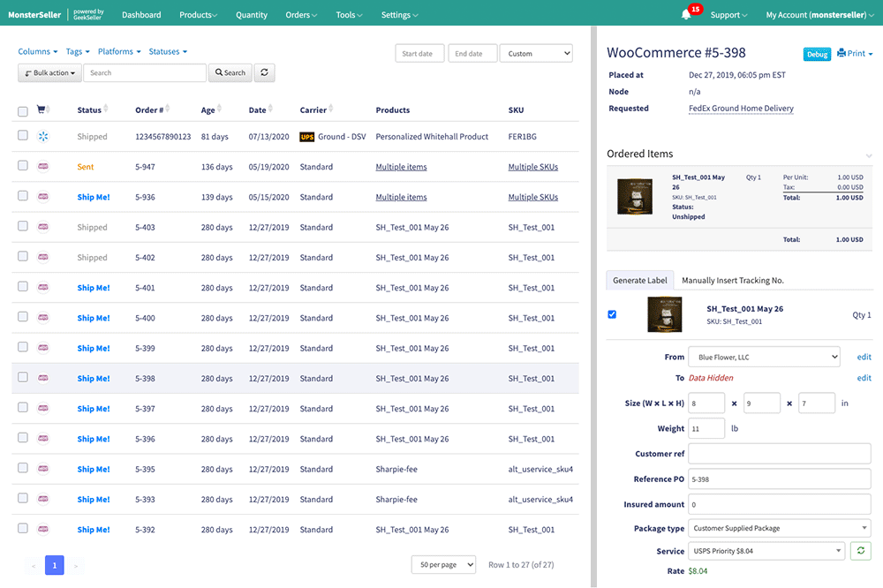Select checkbox for order 5-400
Screen dimensions: 883x588
[x=23, y=317]
